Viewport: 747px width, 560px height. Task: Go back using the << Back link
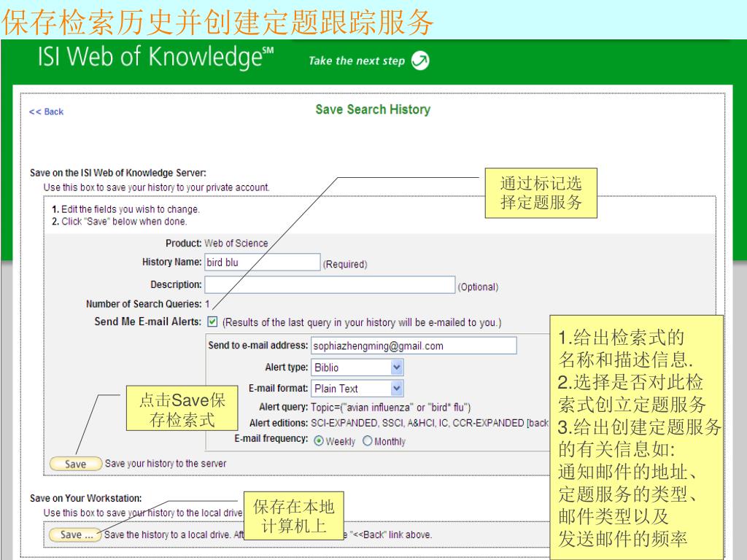click(46, 112)
